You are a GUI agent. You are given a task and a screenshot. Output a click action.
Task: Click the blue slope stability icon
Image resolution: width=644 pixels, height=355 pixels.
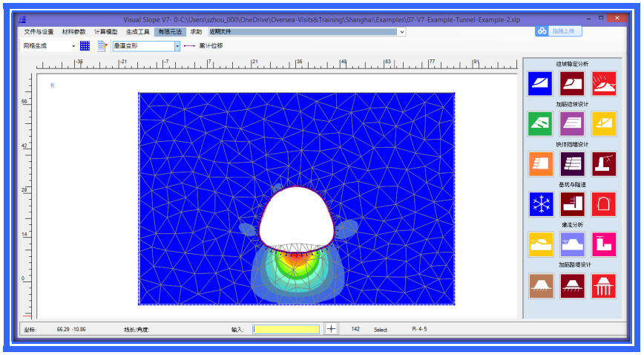[x=540, y=83]
